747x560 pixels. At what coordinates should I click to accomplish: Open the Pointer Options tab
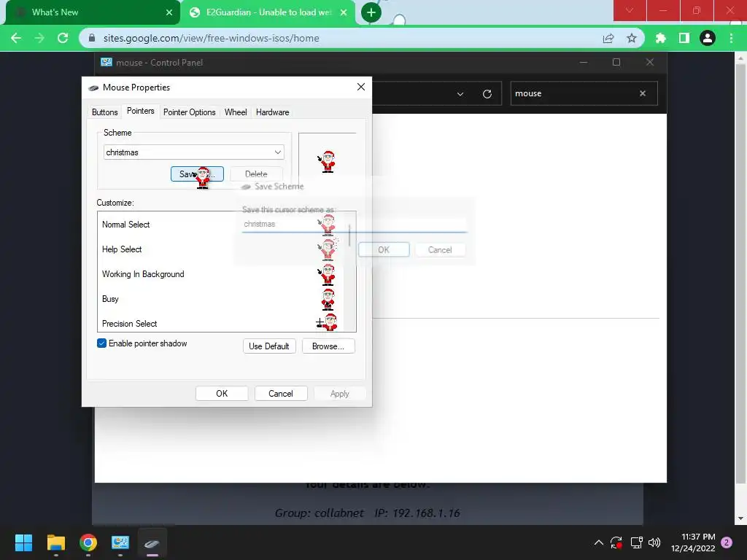coord(189,112)
